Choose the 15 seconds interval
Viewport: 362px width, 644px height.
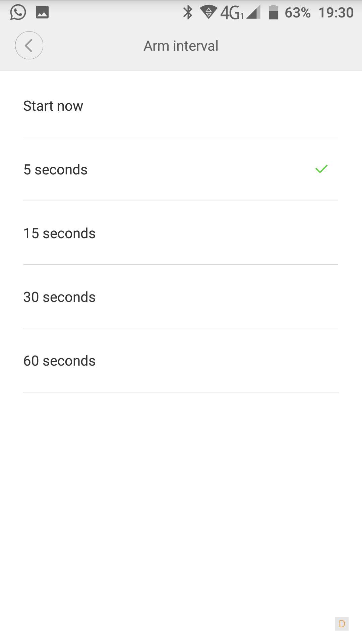tap(59, 233)
